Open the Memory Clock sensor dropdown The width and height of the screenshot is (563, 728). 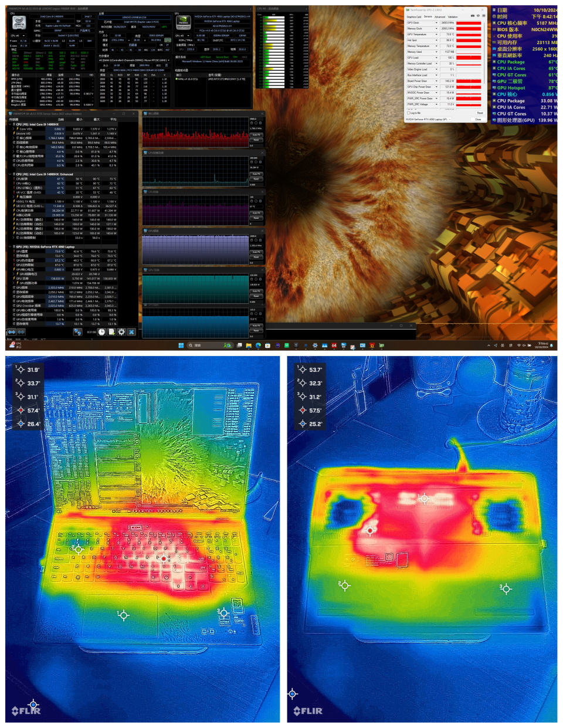436,29
